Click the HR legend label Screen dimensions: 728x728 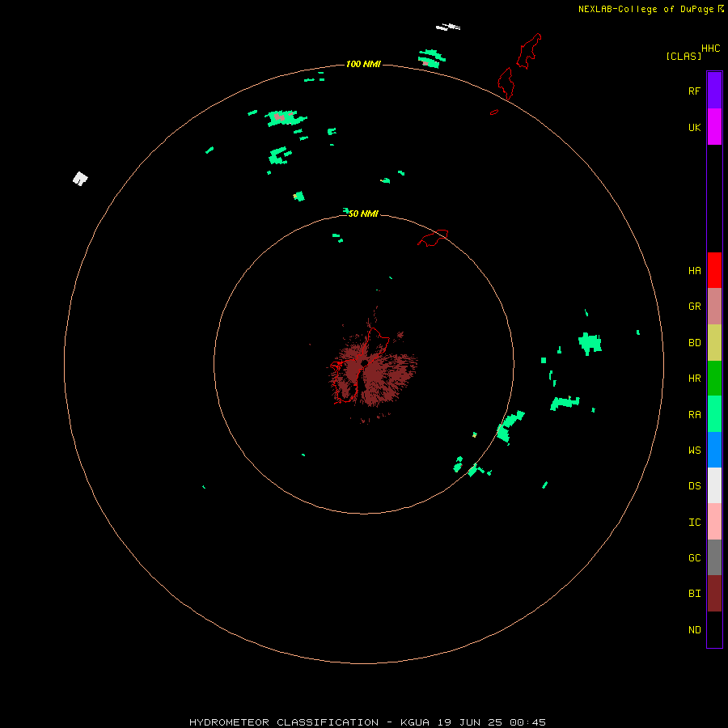click(x=694, y=379)
